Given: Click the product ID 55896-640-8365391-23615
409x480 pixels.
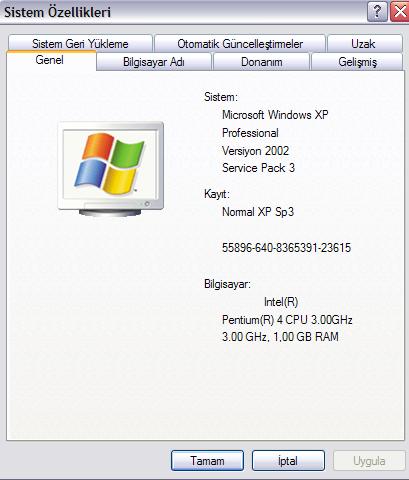Looking at the screenshot, I should click(286, 248).
